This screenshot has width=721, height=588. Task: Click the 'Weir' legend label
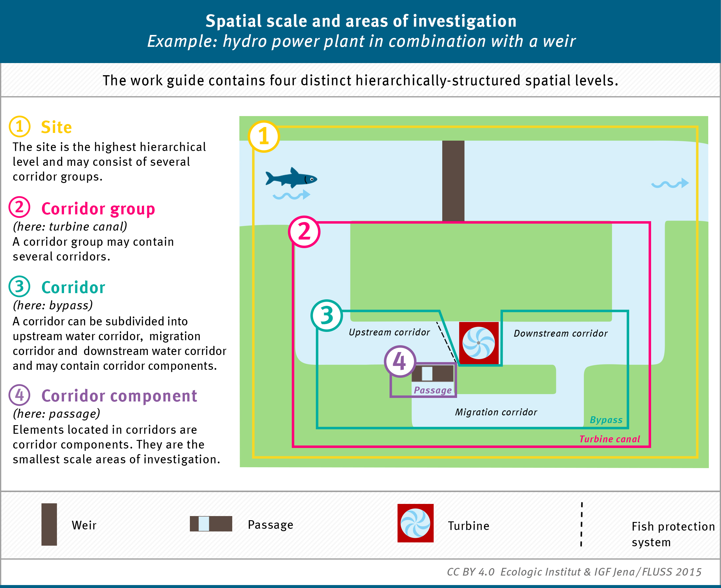84,525
